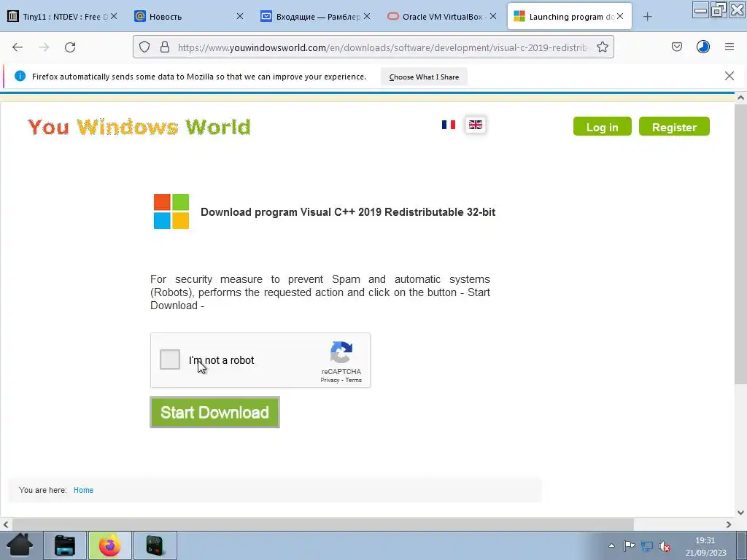Click the You Windows World logo

(x=139, y=127)
